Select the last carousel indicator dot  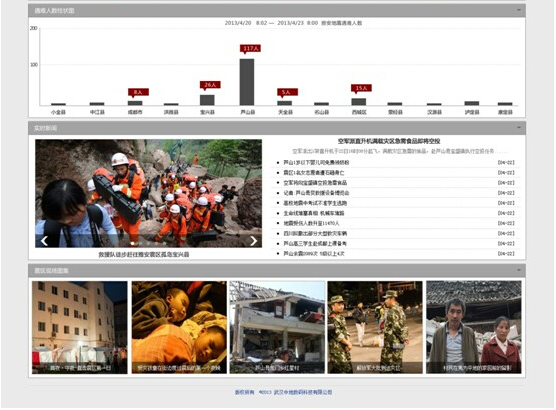coord(164,243)
